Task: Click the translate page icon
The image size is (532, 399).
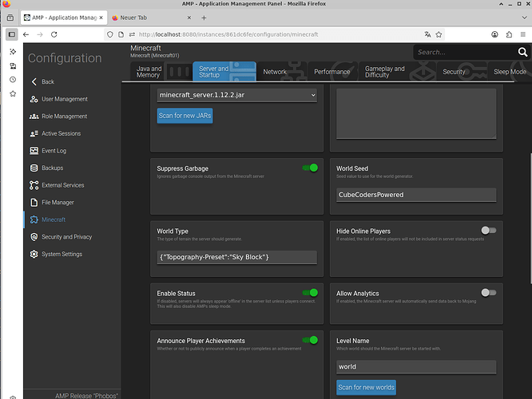Action: pos(427,34)
